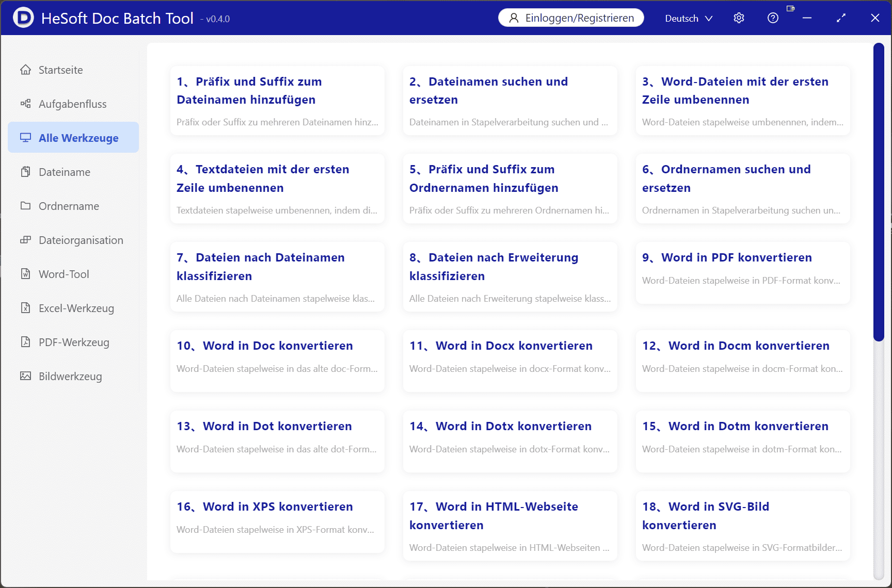Click the version label v0.4.0
Image resolution: width=892 pixels, height=588 pixels.
(215, 19)
